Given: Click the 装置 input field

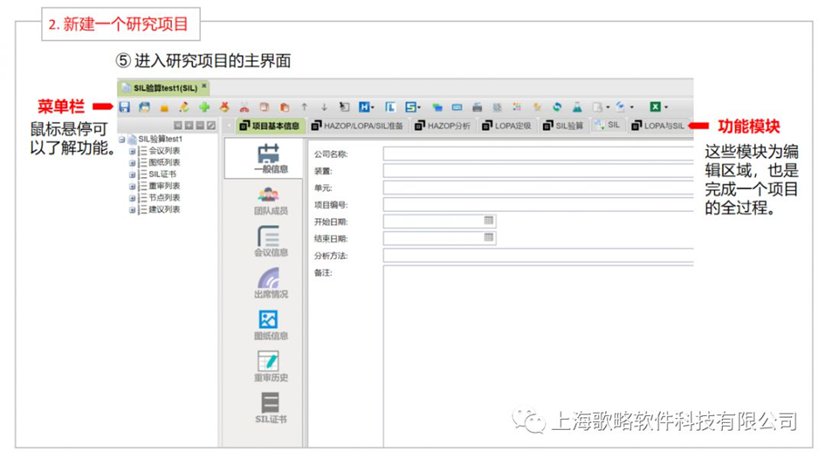Looking at the screenshot, I should click(538, 171).
